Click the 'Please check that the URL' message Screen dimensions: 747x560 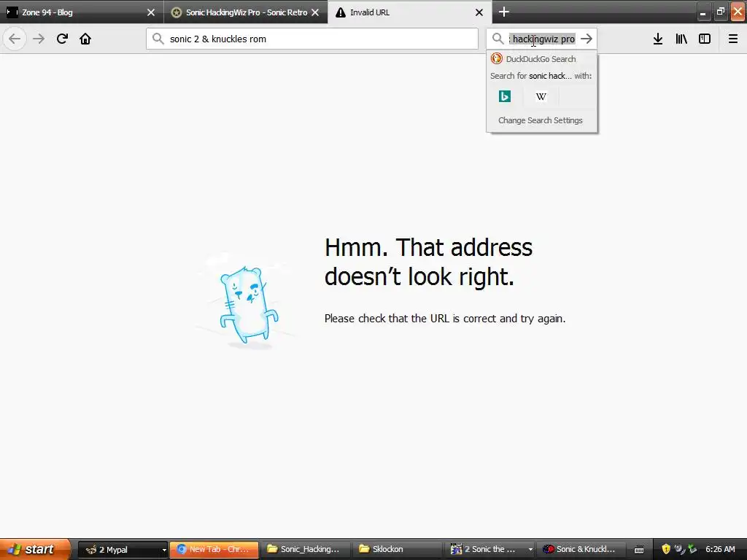tap(445, 319)
